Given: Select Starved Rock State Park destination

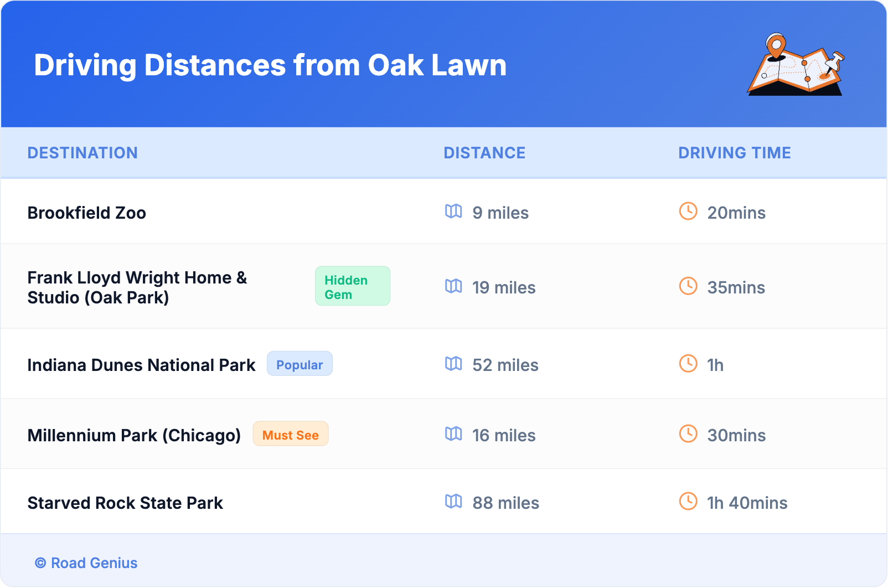Looking at the screenshot, I should pos(125,503).
